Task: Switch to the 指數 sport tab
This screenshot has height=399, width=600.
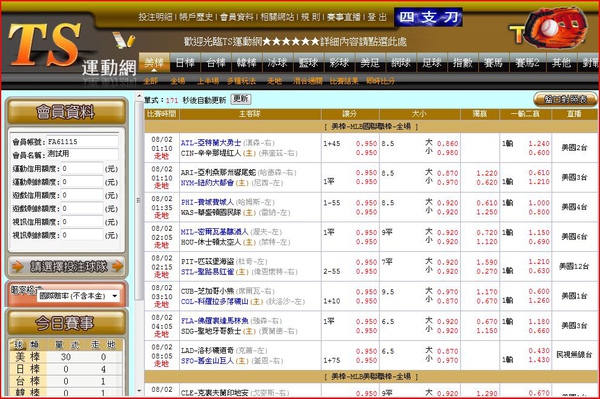Action: pos(463,62)
